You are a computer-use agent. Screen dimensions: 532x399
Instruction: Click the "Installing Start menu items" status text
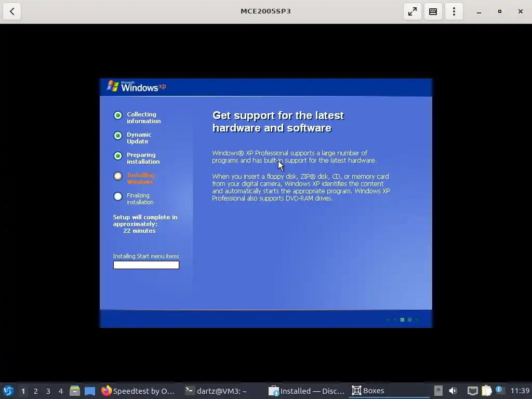[x=146, y=256]
